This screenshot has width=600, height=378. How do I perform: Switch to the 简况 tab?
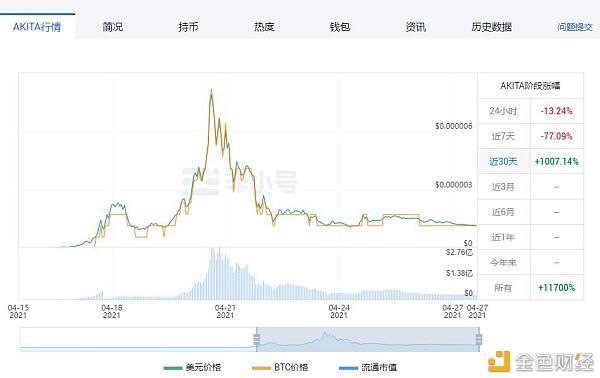112,26
